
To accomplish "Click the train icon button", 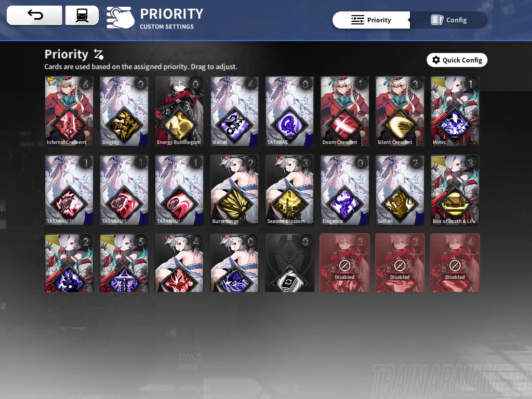I will (x=82, y=15).
